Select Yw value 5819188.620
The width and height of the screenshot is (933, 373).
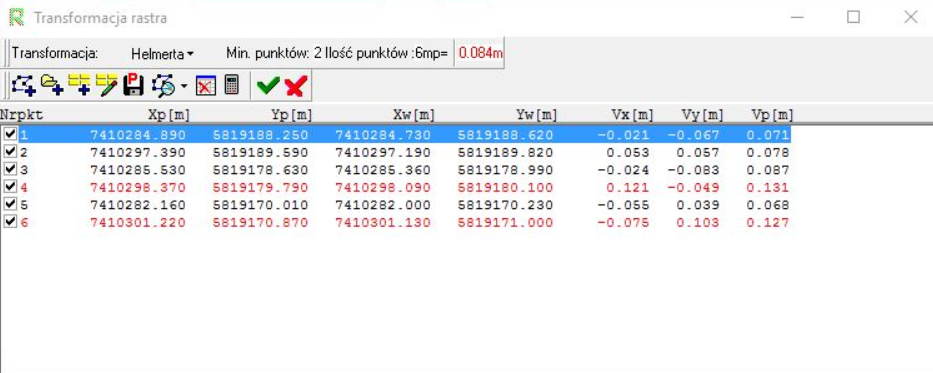click(506, 135)
